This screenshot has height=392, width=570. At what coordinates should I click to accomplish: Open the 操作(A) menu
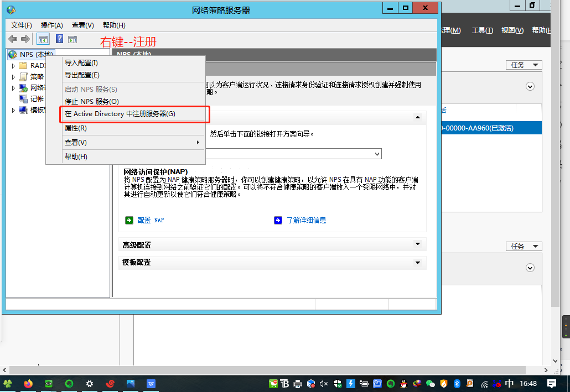[51, 25]
